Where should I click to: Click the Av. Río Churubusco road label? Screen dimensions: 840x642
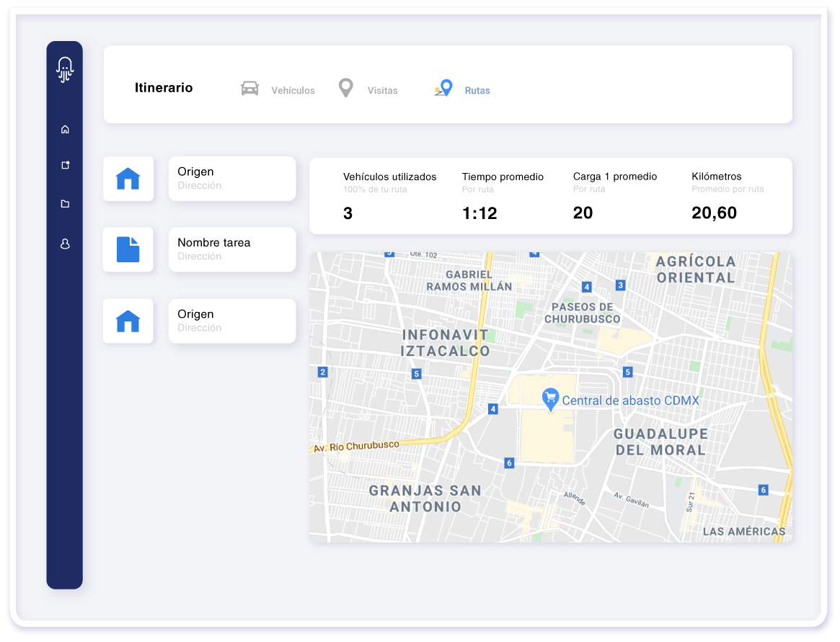pos(356,446)
